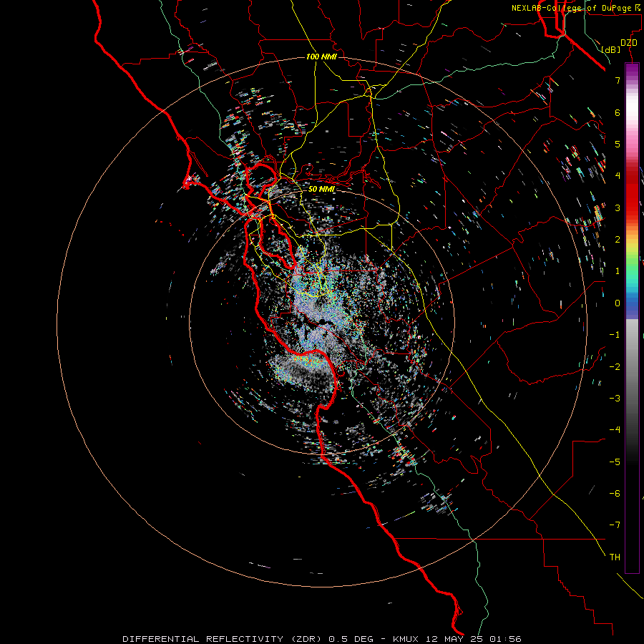Click the 50 NMI range ring label

coord(321,189)
